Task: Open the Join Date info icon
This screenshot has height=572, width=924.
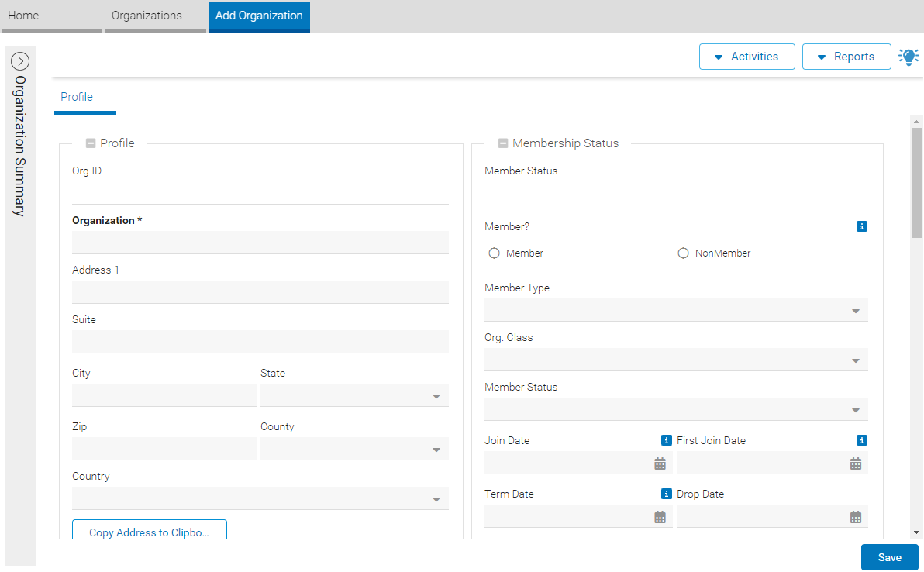Action: 667,440
